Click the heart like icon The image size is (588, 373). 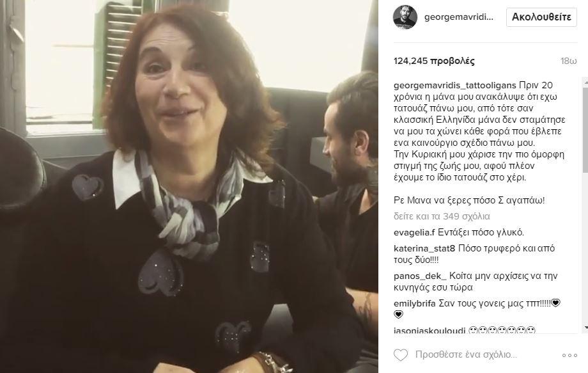[x=401, y=354]
